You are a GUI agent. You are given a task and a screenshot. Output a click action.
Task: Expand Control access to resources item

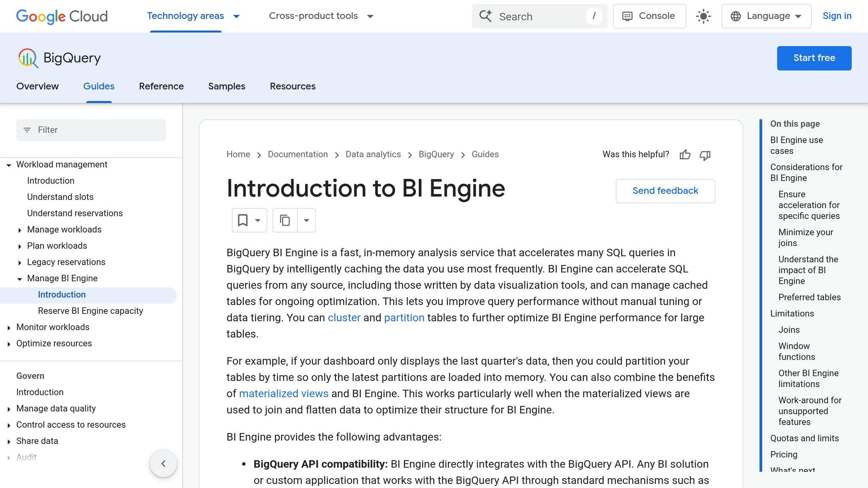pyautogui.click(x=8, y=426)
